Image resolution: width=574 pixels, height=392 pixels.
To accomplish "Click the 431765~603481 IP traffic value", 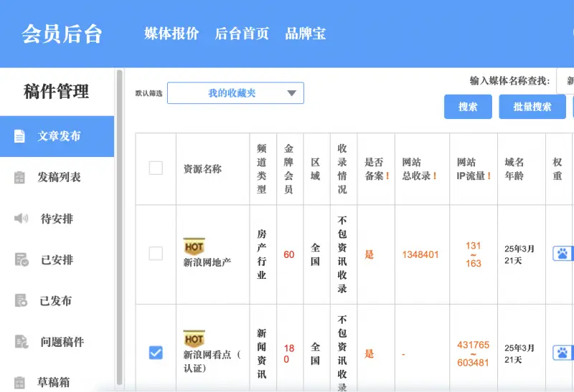I will 473,353.
